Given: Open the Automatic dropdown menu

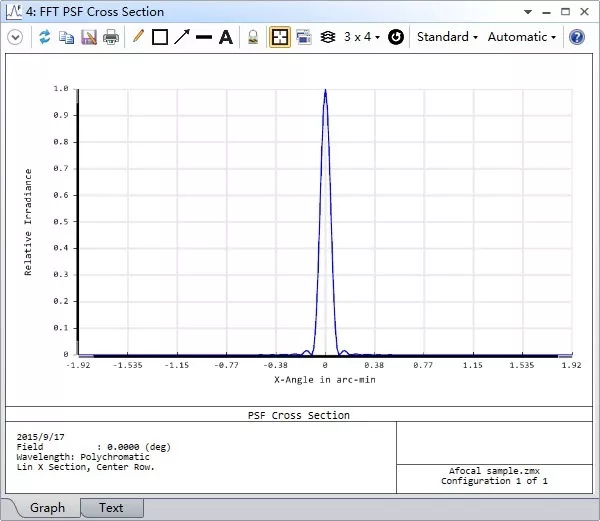Looking at the screenshot, I should coord(521,37).
